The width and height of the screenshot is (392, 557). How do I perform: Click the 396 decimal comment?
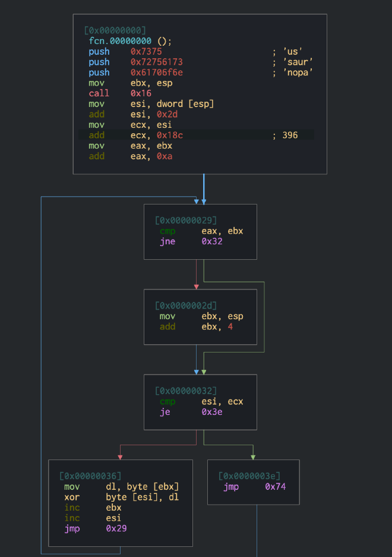tap(290, 135)
